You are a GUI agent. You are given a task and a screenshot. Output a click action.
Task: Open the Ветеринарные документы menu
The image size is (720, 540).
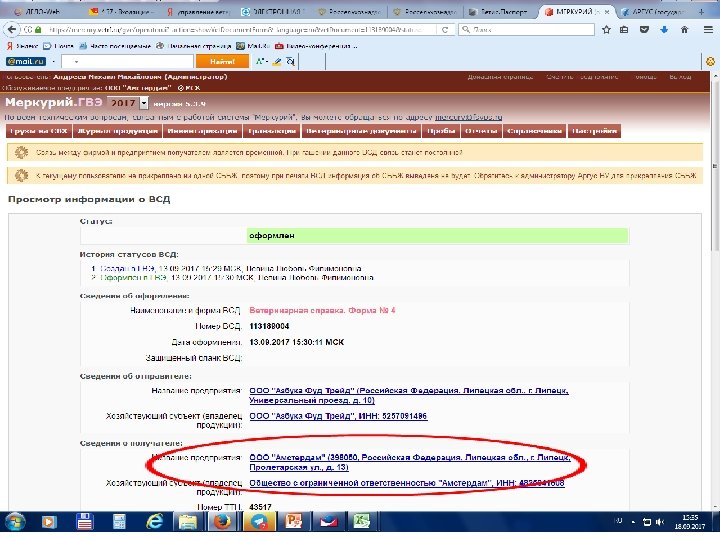click(360, 131)
